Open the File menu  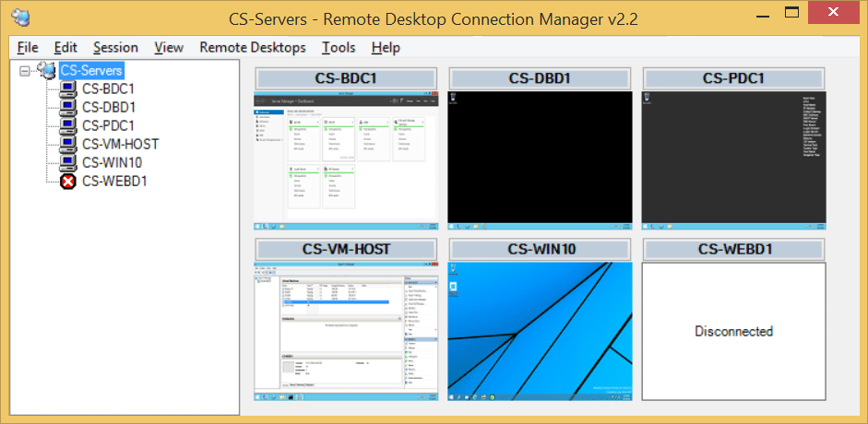coord(28,48)
